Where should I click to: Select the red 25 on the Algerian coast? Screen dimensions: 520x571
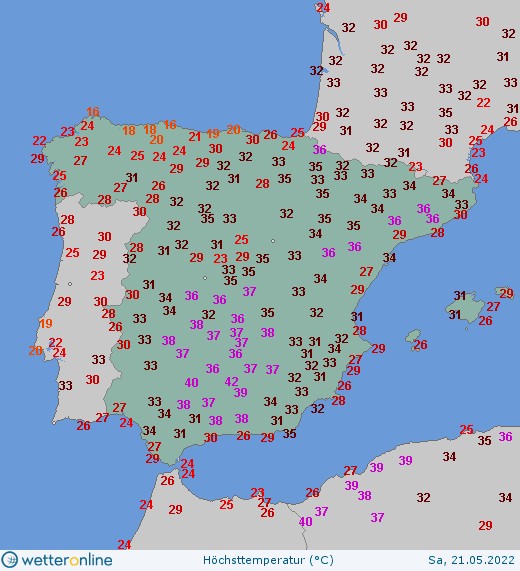pos(466,430)
